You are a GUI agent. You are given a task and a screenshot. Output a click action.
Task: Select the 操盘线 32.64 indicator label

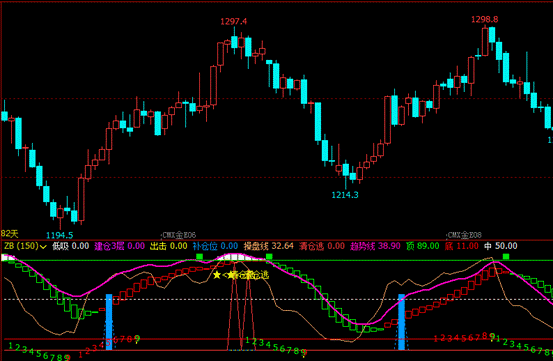[269, 246]
